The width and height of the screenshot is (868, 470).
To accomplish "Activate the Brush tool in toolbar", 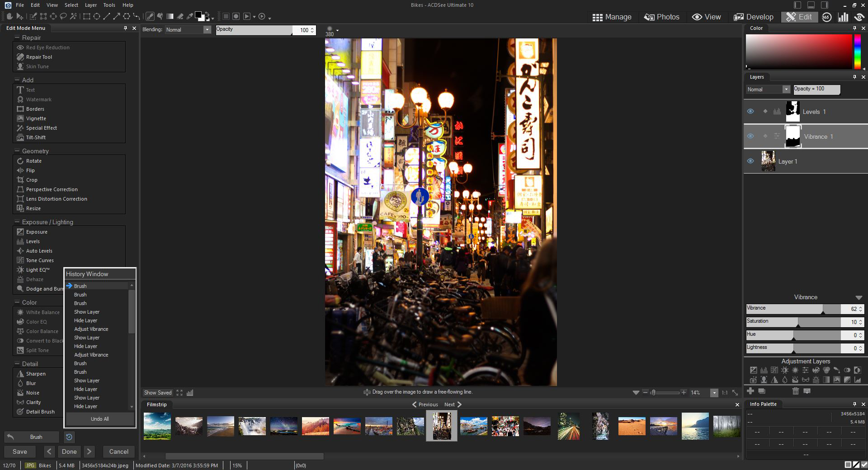I will pos(150,16).
